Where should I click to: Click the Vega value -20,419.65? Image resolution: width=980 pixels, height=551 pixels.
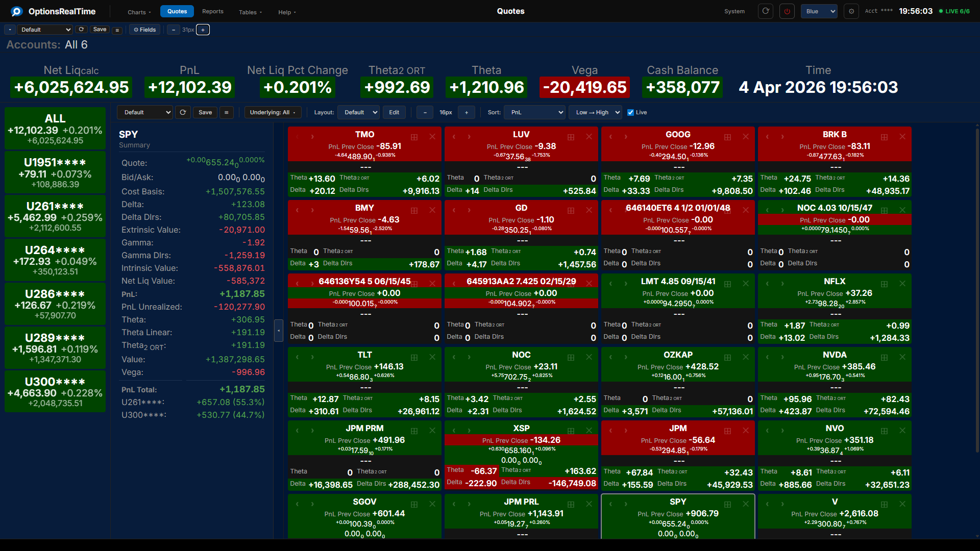(x=584, y=87)
